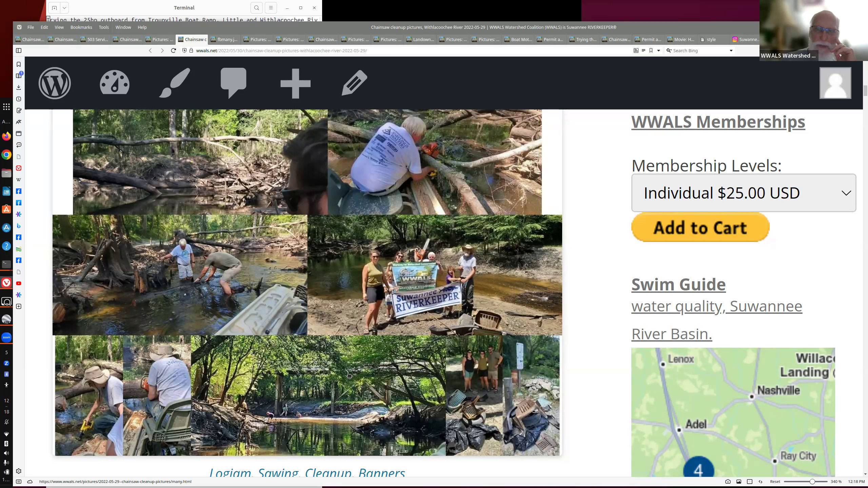Viewport: 868px width, 488px height.
Task: Open the Window panel in sidebar
Action: click(19, 134)
